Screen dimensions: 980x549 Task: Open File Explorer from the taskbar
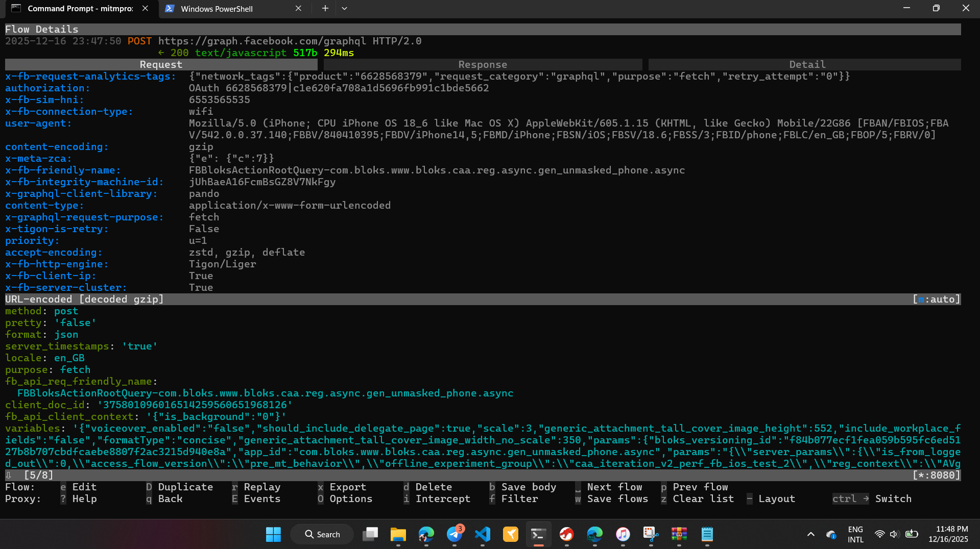point(398,534)
